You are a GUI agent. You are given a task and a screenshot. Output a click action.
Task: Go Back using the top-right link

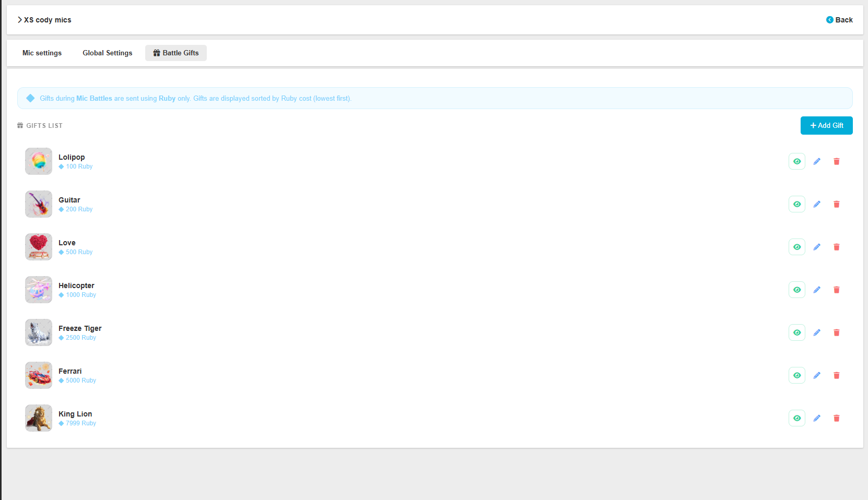click(839, 20)
